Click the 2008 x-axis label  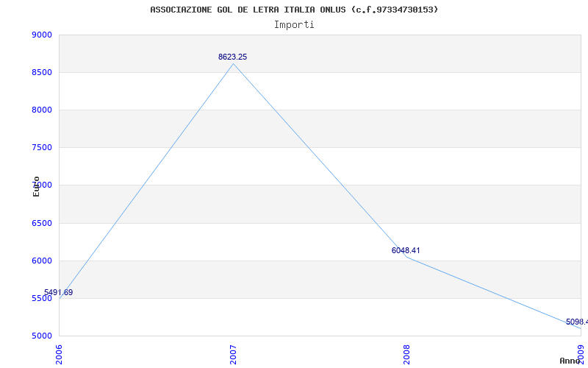click(x=407, y=355)
